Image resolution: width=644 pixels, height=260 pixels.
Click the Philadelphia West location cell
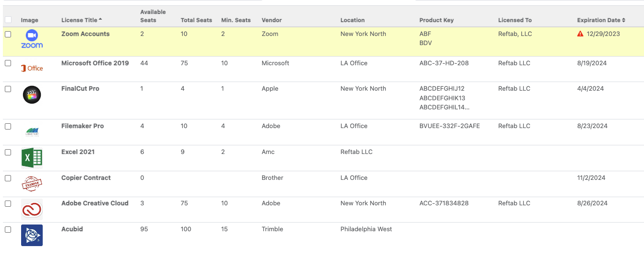click(x=366, y=229)
